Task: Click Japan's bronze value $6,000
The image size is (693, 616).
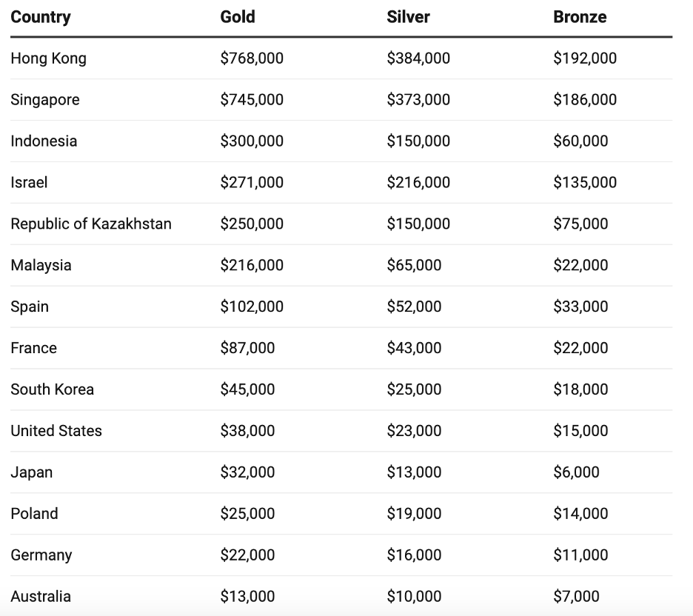Action: pyautogui.click(x=576, y=473)
